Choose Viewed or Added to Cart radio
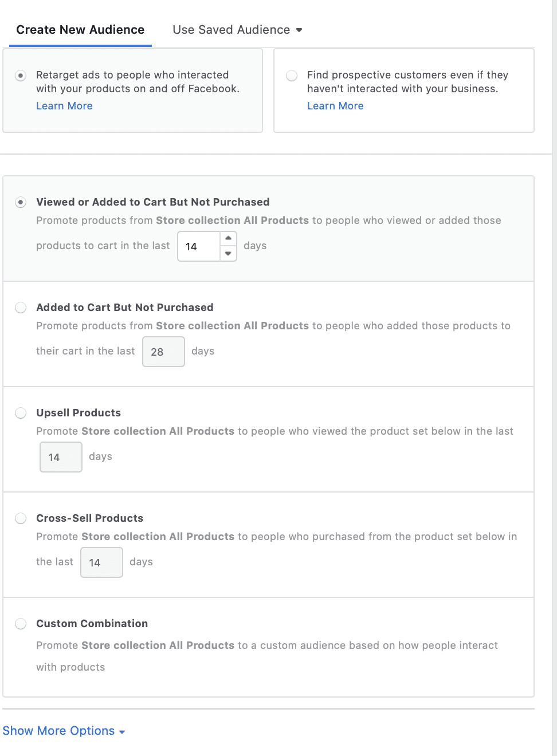The height and width of the screenshot is (756, 557). [21, 202]
